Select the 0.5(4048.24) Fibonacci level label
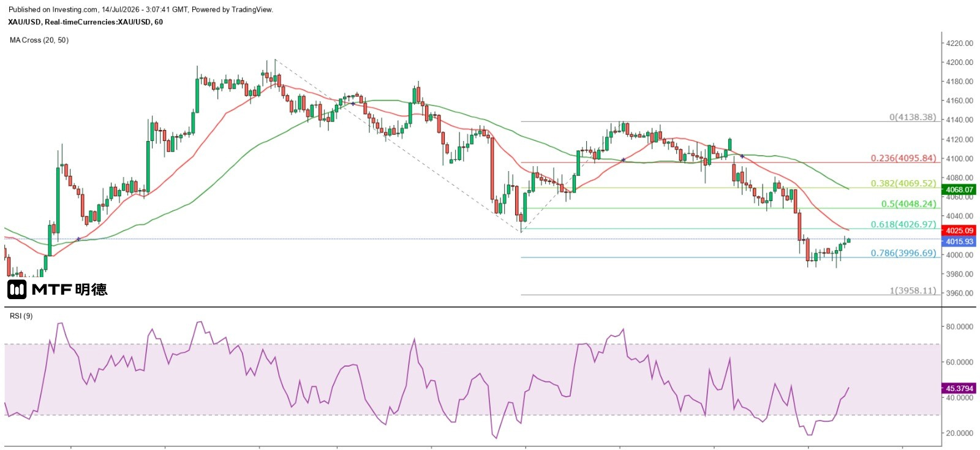Image resolution: width=980 pixels, height=450 pixels. (909, 204)
